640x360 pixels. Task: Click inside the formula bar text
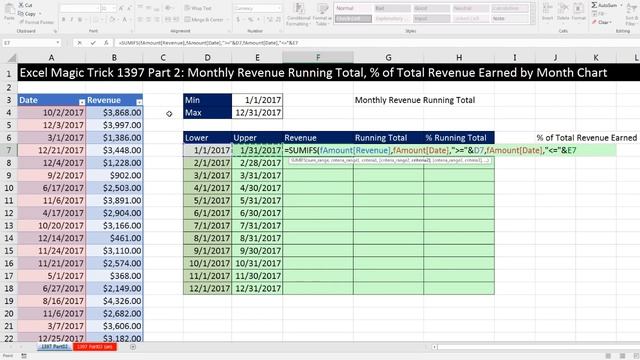(208, 43)
